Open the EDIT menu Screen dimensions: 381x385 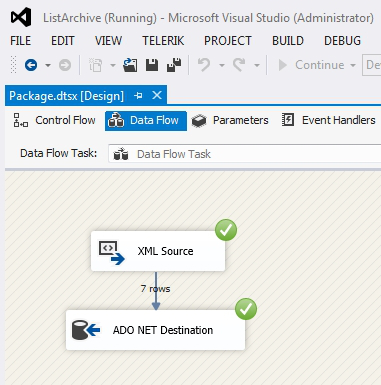(x=62, y=41)
